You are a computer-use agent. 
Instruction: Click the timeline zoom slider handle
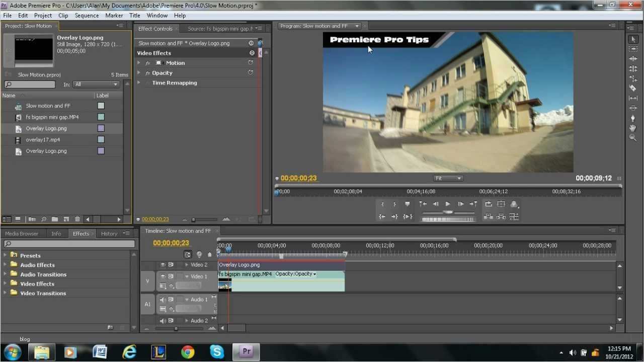[176, 329]
